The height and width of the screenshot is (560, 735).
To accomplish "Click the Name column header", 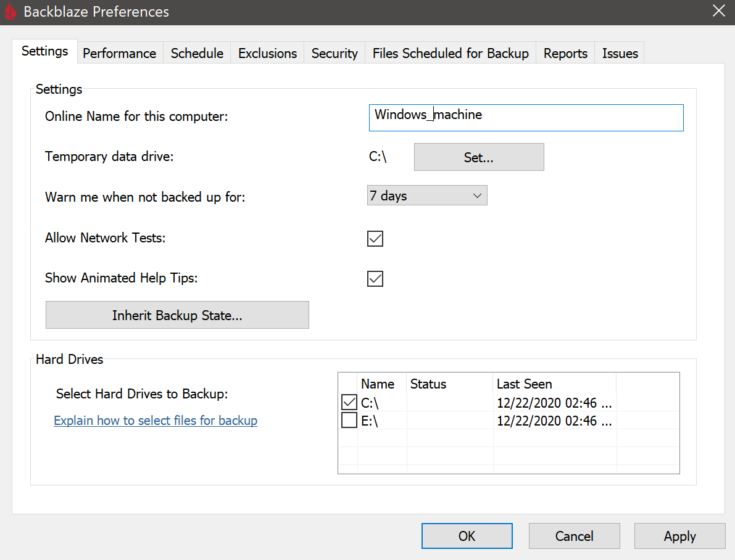I will pyautogui.click(x=381, y=384).
